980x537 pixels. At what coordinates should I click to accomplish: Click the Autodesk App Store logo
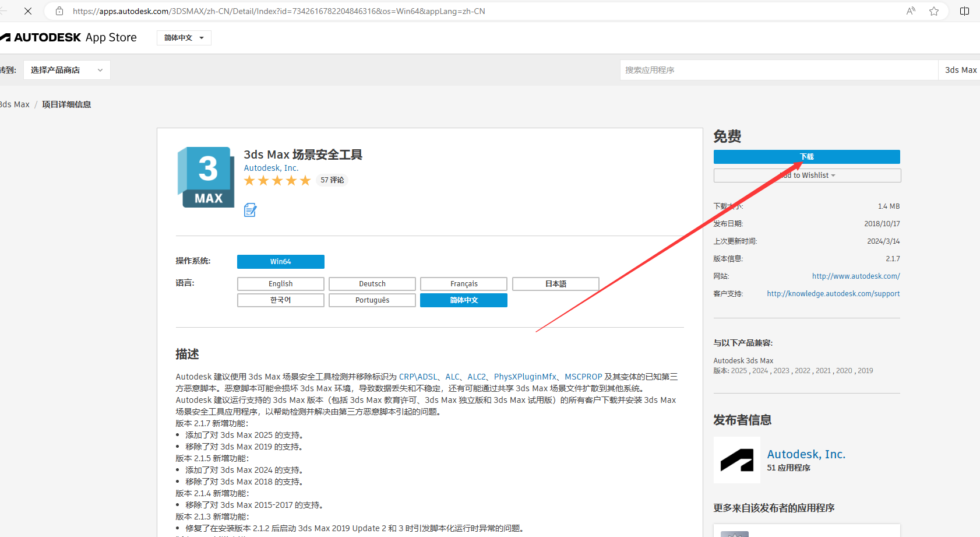point(70,37)
